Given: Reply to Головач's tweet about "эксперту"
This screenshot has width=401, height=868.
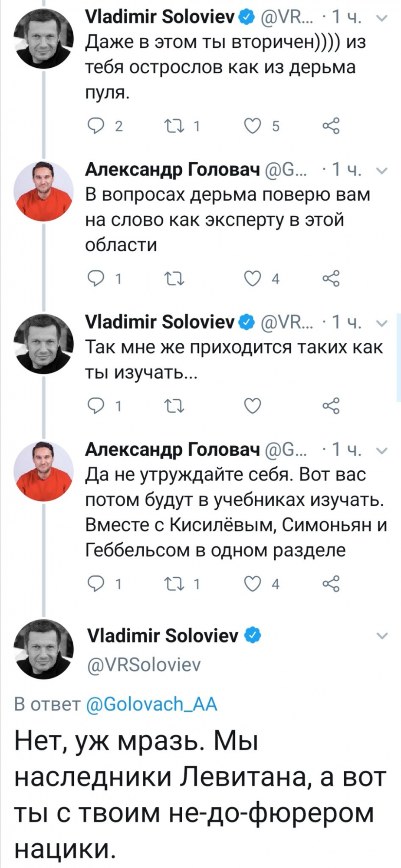Looking at the screenshot, I should click(x=95, y=278).
